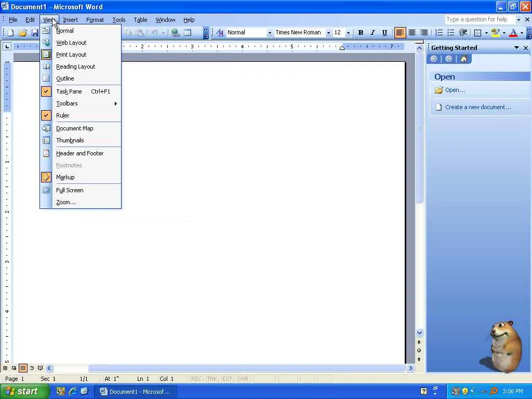
Task: Choose Zoom... in View menu
Action: pyautogui.click(x=81, y=202)
